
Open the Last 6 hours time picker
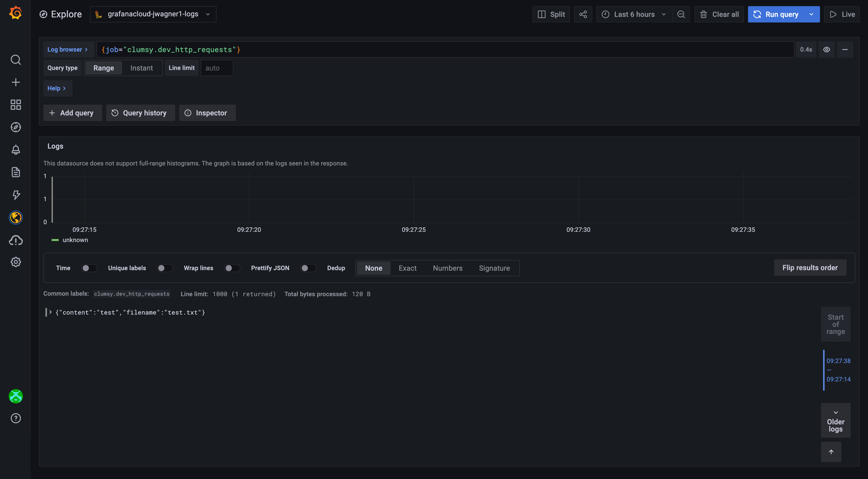634,14
